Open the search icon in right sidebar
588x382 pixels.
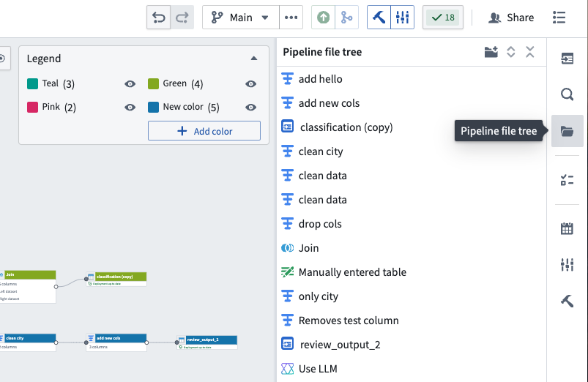click(x=567, y=94)
